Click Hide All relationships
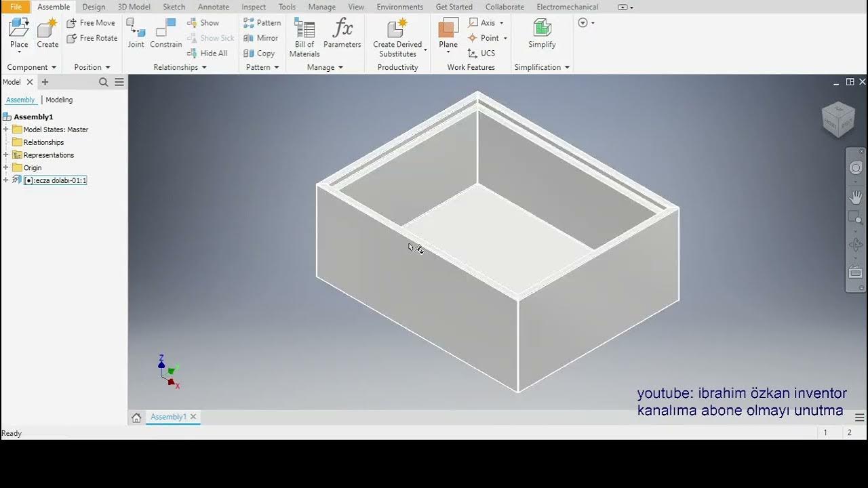Viewport: 868px width, 488px height. click(207, 54)
